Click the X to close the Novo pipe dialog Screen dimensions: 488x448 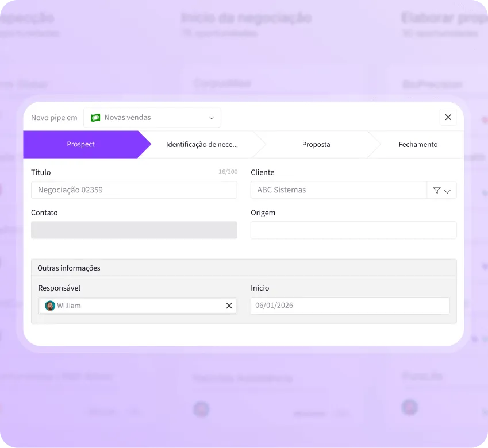click(x=448, y=117)
